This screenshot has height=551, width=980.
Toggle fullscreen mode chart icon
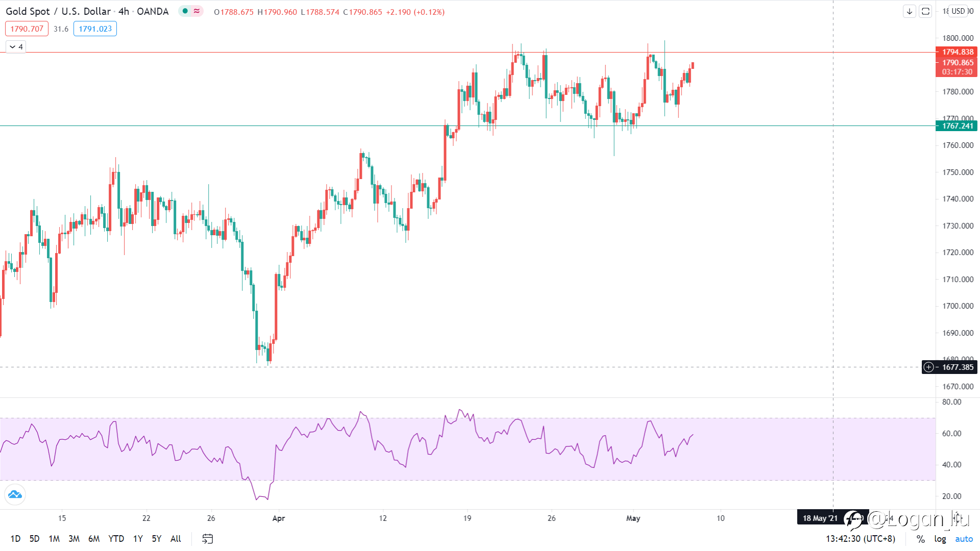925,11
